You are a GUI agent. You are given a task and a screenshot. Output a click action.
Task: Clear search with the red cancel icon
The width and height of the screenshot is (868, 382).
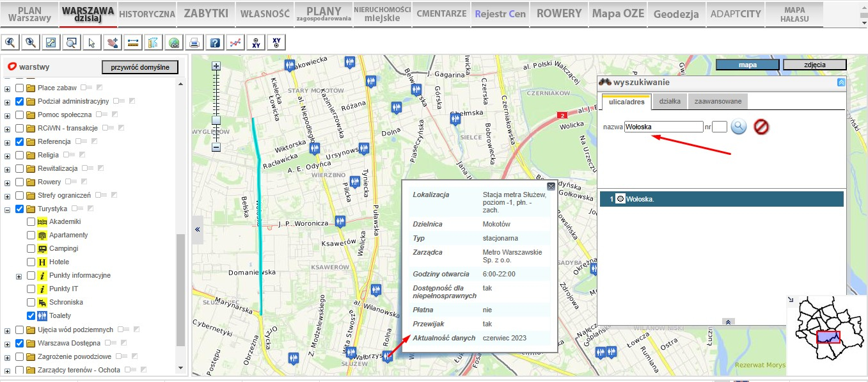[x=761, y=127]
